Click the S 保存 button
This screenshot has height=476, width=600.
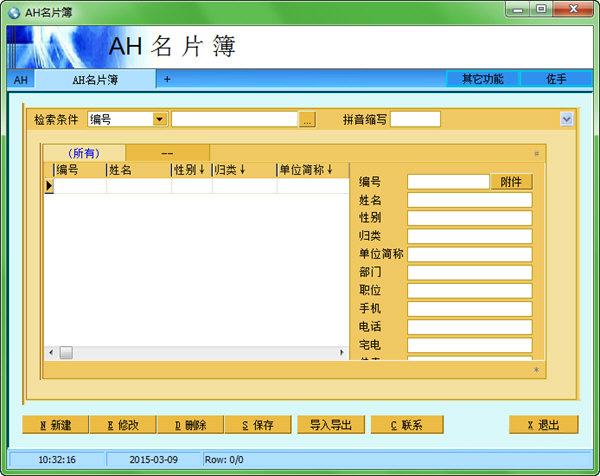(x=258, y=425)
